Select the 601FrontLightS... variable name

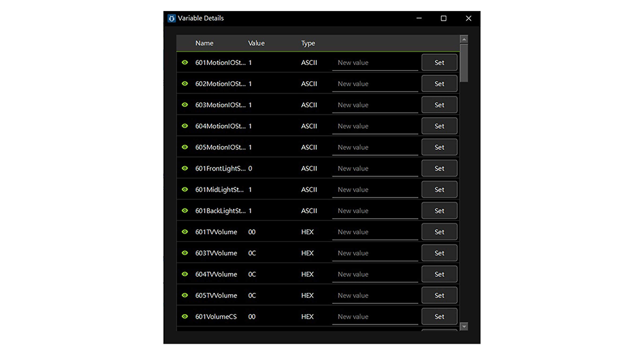(220, 169)
